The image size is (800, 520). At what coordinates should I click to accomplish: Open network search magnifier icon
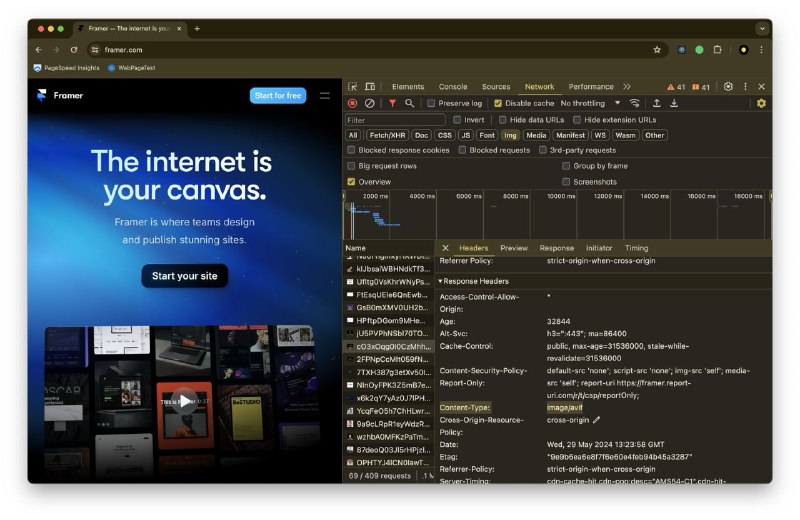tap(409, 103)
